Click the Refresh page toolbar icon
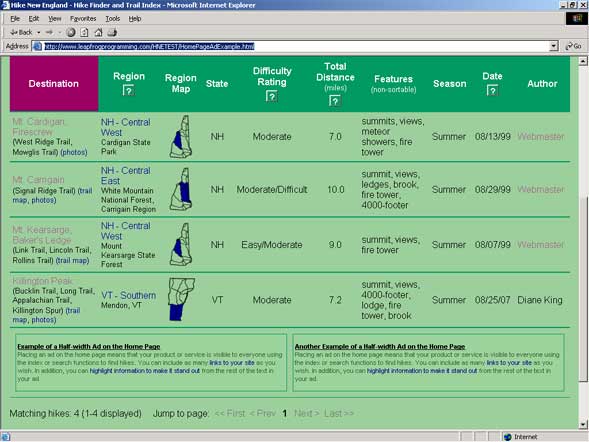 pos(84,33)
